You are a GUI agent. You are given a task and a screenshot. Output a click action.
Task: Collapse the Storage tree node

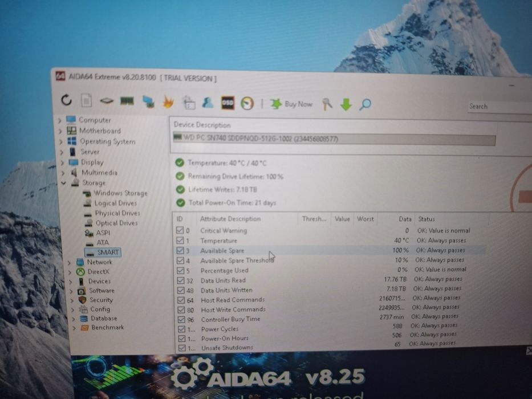click(64, 183)
